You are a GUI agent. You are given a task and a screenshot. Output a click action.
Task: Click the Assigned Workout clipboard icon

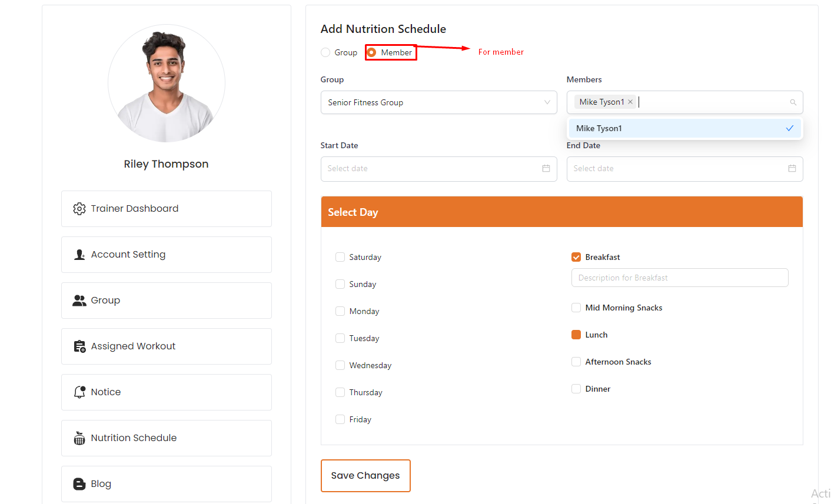(79, 346)
